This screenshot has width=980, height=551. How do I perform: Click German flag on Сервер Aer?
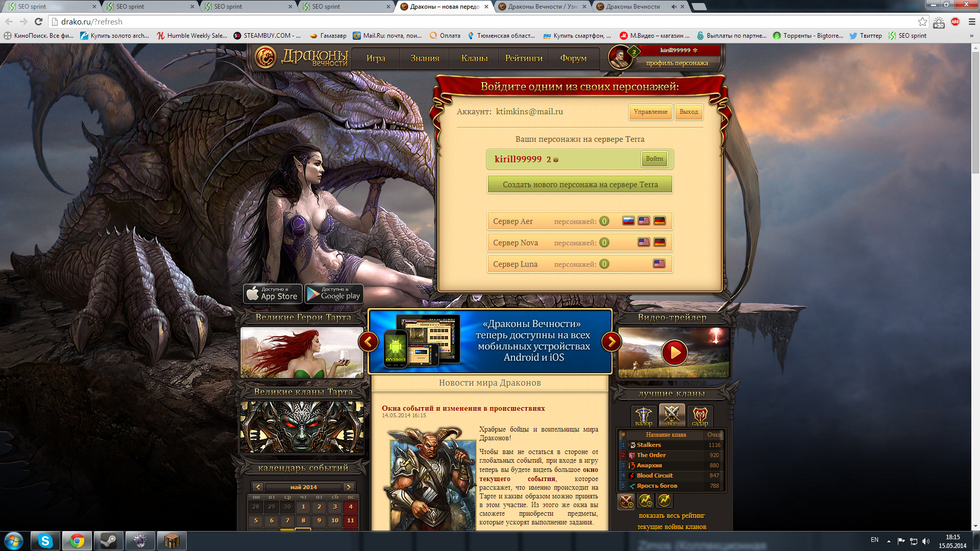point(659,221)
